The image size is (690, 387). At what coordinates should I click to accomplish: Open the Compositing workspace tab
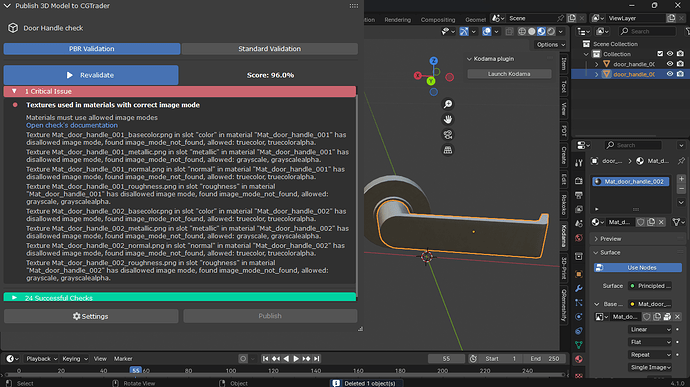[438, 20]
